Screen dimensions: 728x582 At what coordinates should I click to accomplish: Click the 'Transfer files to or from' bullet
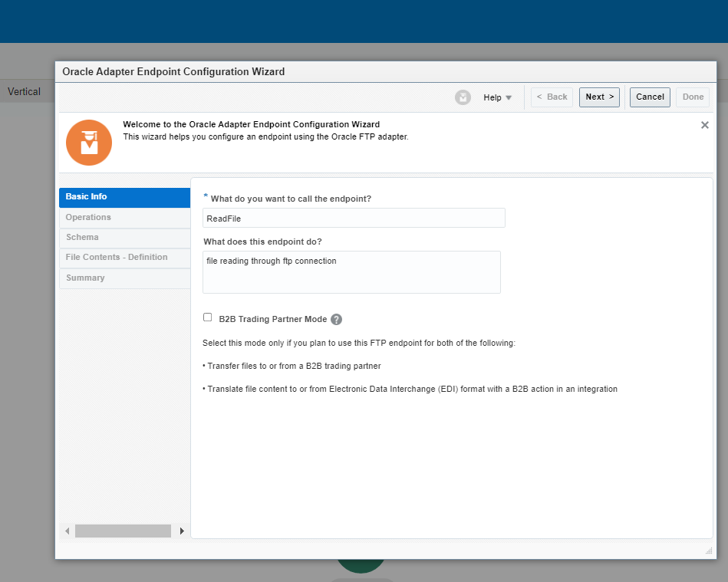[x=292, y=367]
